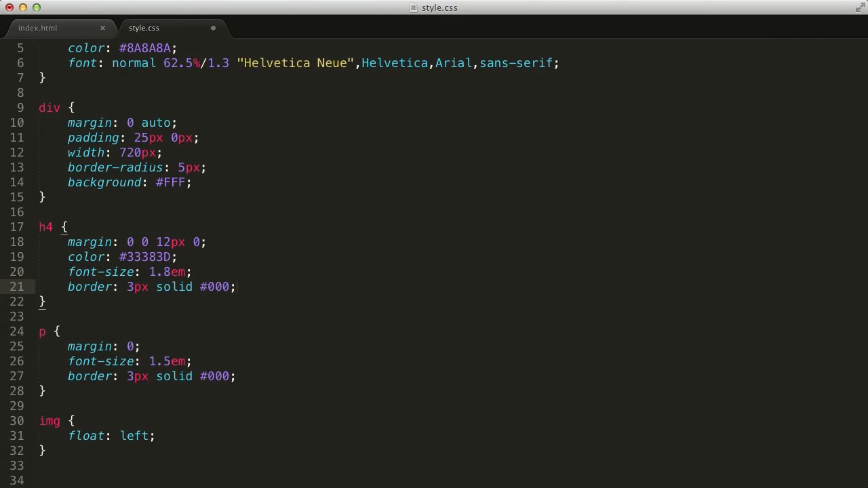This screenshot has height=488, width=868.
Task: Click the unsaved dot on style.css tab
Action: pos(213,28)
